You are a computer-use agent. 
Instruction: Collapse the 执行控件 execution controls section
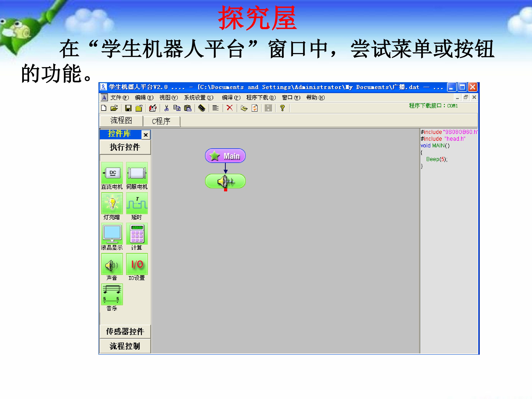(125, 147)
